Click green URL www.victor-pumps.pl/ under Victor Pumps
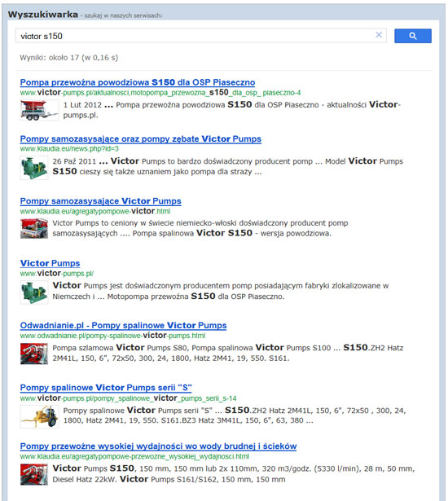Viewport: 448px width, 501px height. pyautogui.click(x=57, y=274)
